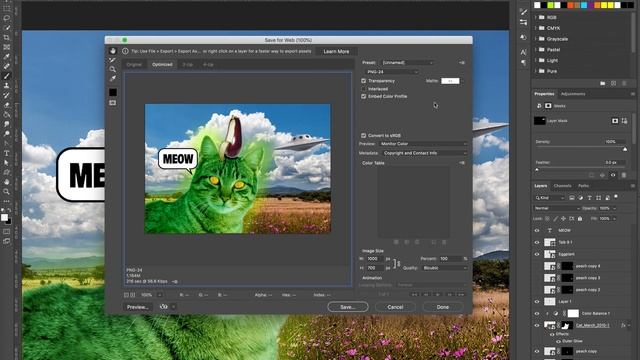Screen dimensions: 640x360
Task: Expand the RGB swatch folder
Action: tap(536, 18)
